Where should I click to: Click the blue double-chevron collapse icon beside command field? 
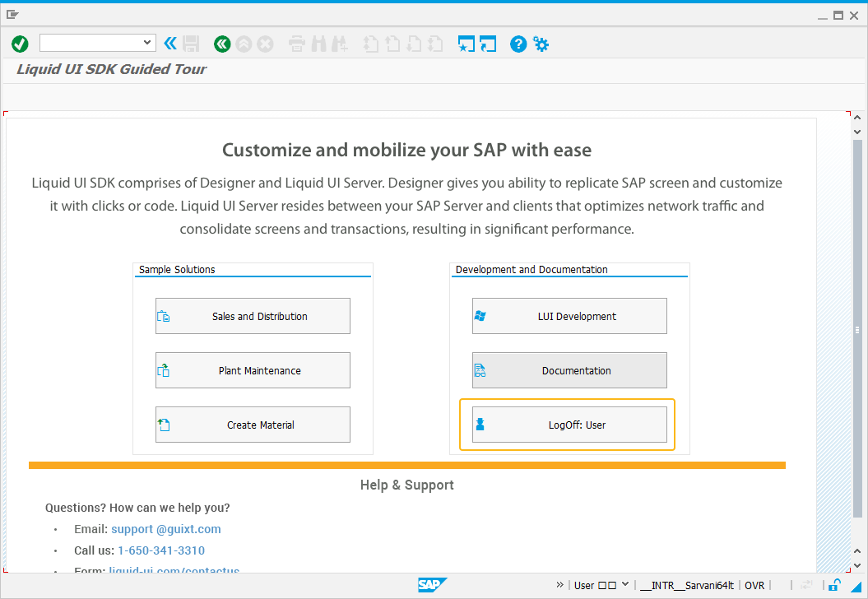pyautogui.click(x=170, y=43)
